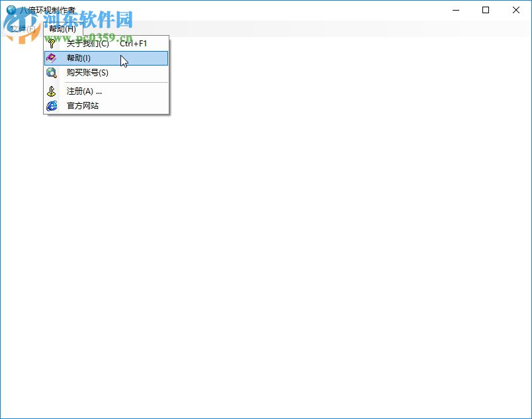
Task: Click the yellow key icon next to 注册(A)
Action: [52, 91]
